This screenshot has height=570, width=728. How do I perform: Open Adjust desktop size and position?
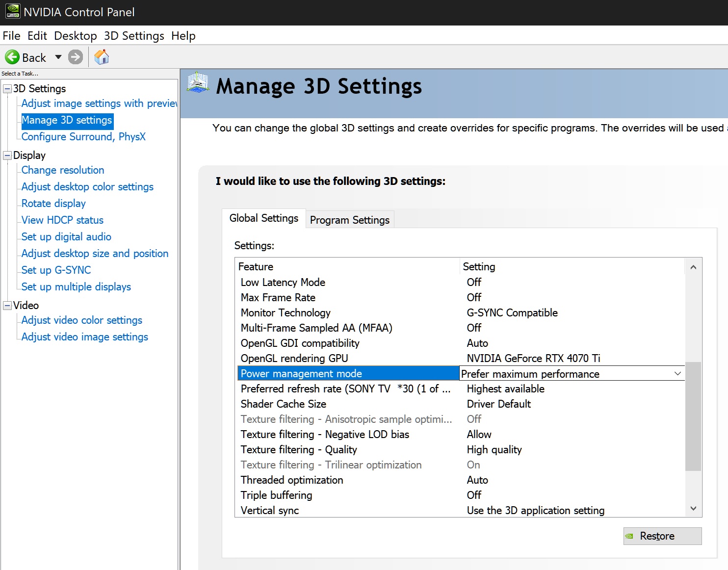(x=95, y=254)
